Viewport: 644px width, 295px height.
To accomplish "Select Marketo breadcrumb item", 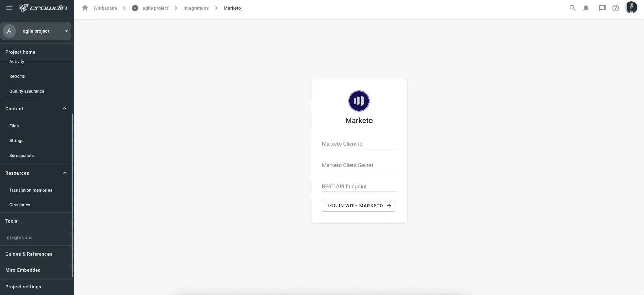I will pos(232,8).
